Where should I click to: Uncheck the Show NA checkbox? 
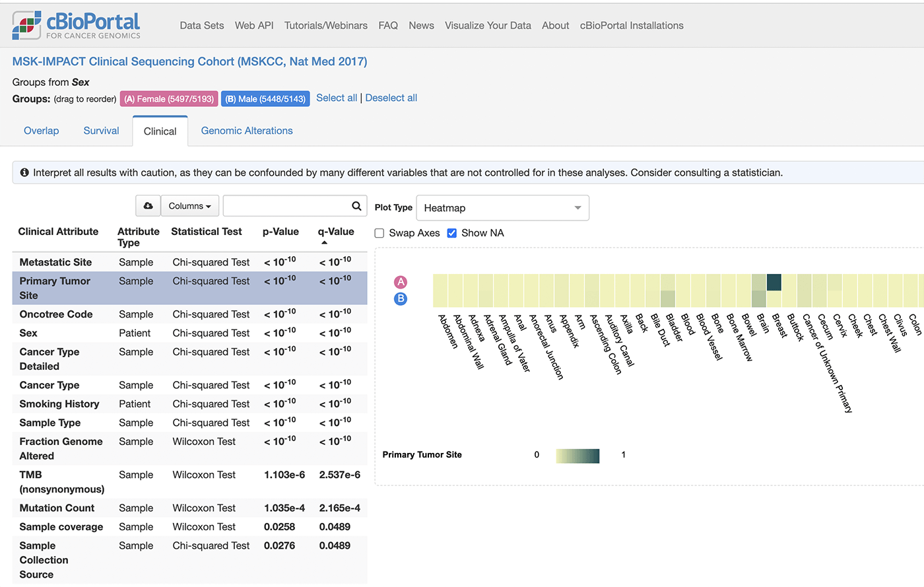coord(452,233)
